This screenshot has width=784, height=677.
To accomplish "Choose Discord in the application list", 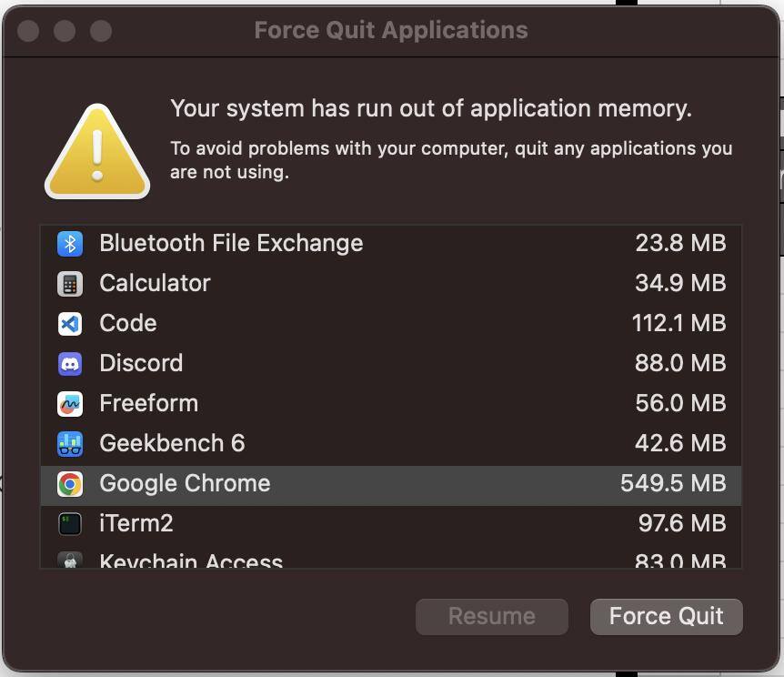I will (x=141, y=364).
